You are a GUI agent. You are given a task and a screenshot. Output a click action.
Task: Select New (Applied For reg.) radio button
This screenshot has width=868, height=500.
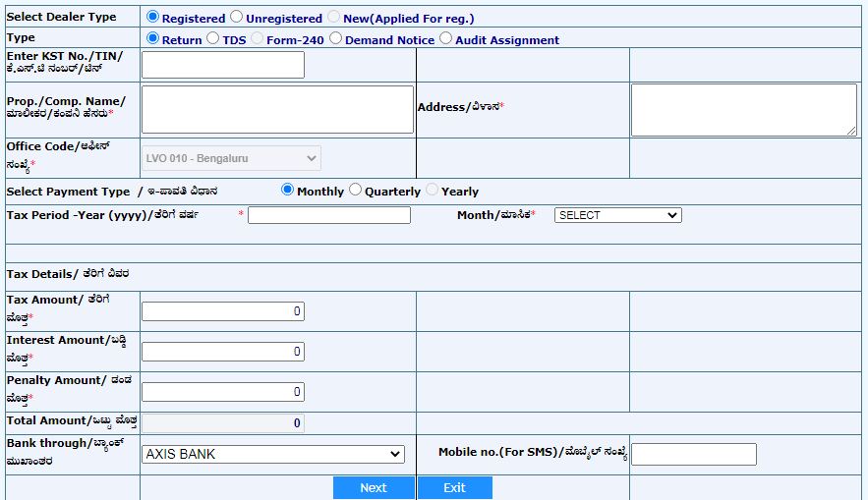click(334, 17)
